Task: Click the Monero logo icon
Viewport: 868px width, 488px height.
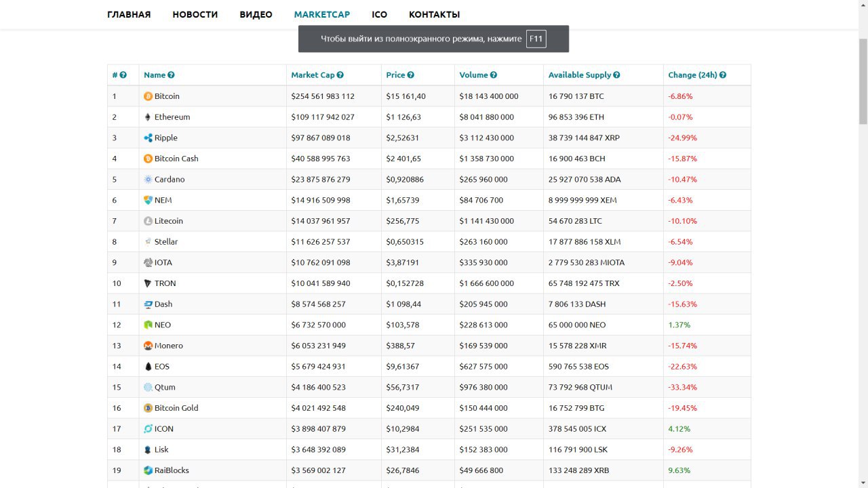Action: click(x=148, y=346)
